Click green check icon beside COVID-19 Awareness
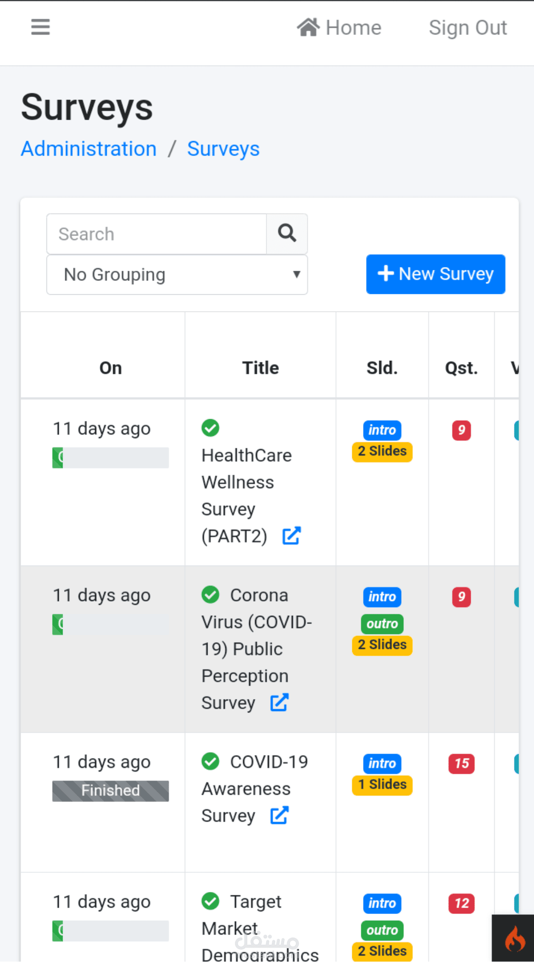Viewport: 534px width, 980px height. point(211,761)
